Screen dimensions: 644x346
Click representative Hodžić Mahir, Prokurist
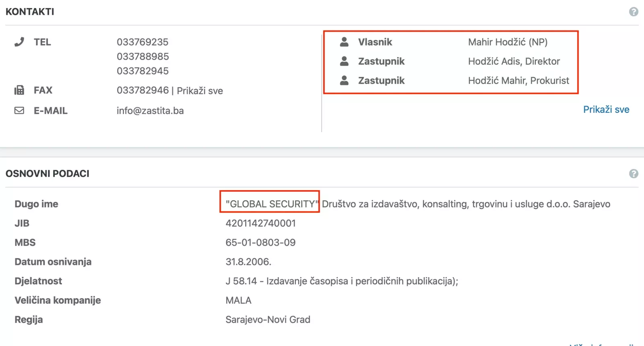(x=518, y=81)
